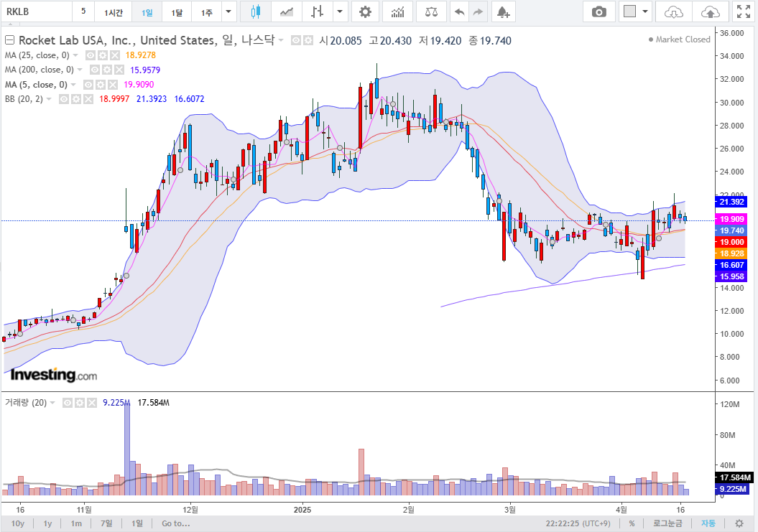Select the bar chart style icon

pyautogui.click(x=317, y=11)
